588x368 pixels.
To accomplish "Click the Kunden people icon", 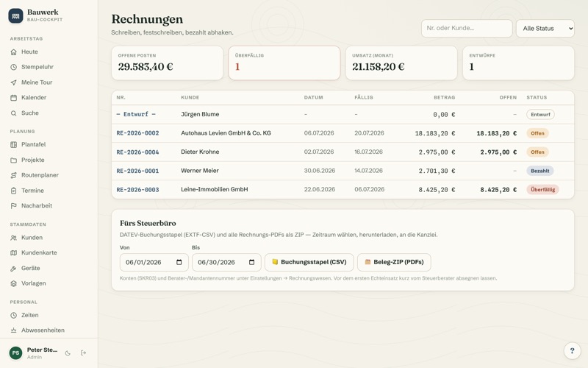I will pos(13,238).
